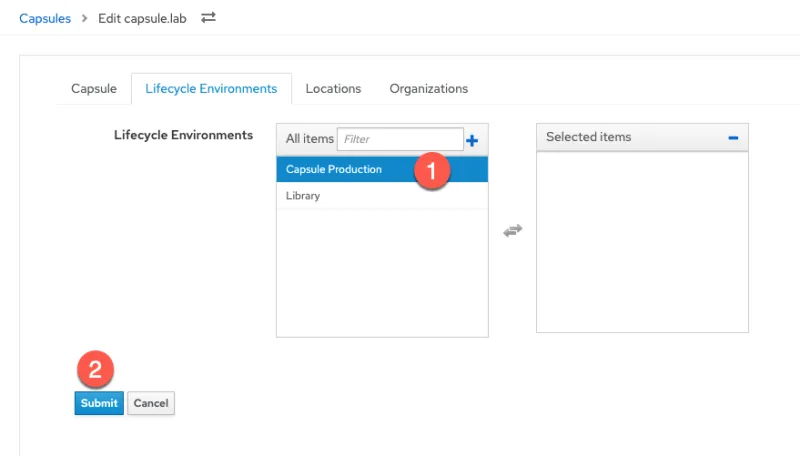
Task: Click the red badge numbered 2
Action: (95, 370)
